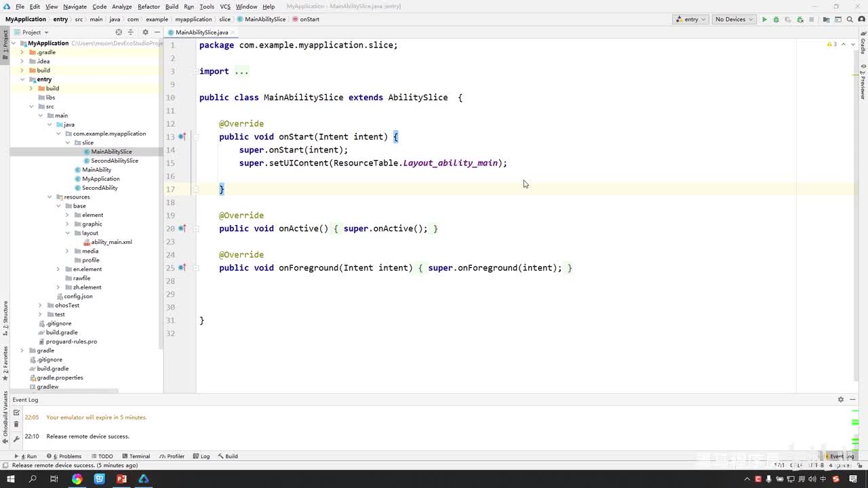Click locate-in-tree target icon in Project panel
The width and height of the screenshot is (868, 488).
[x=119, y=32]
